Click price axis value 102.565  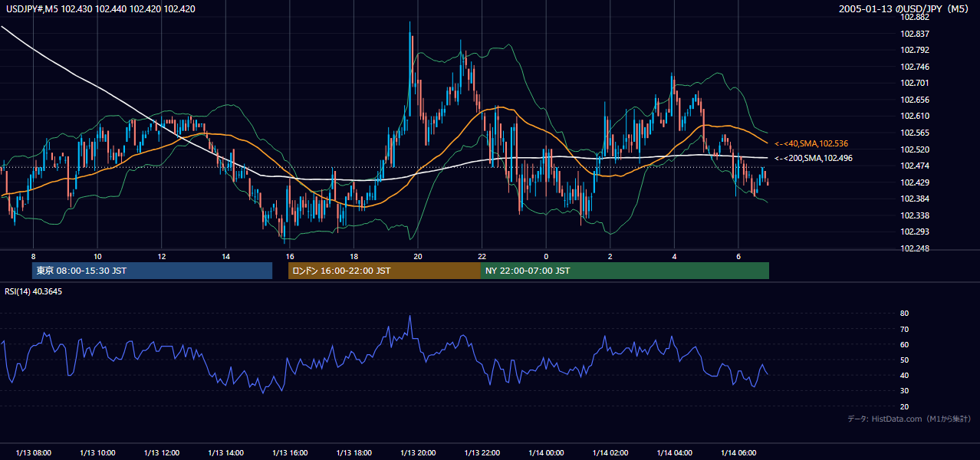coord(916,133)
